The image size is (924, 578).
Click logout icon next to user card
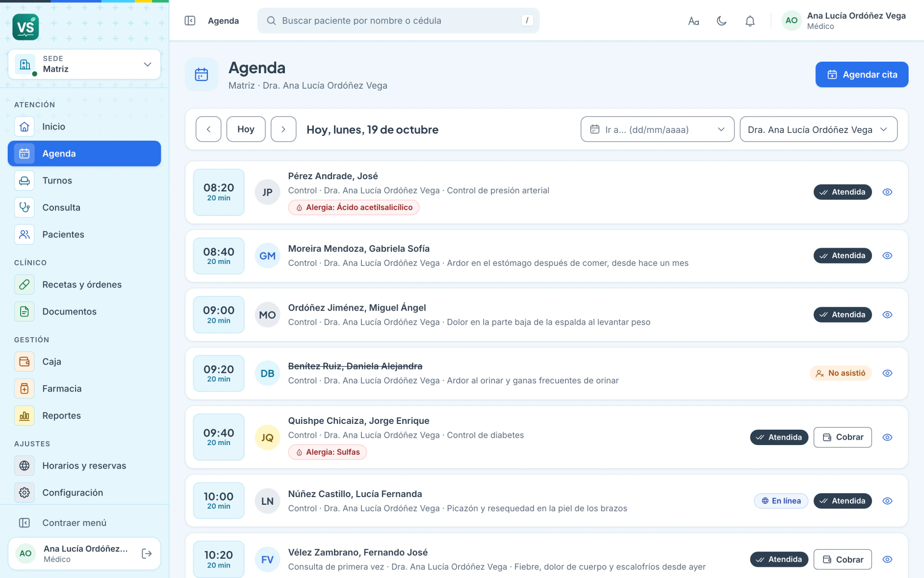click(x=147, y=553)
